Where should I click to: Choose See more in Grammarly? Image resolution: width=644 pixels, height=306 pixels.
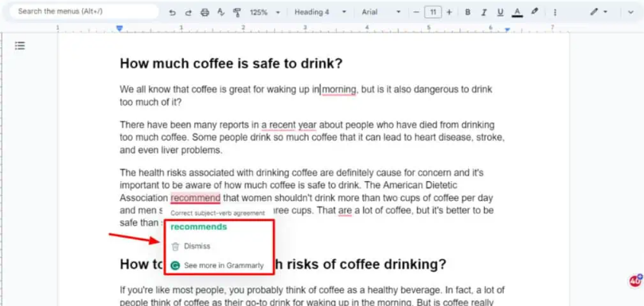pos(217,265)
